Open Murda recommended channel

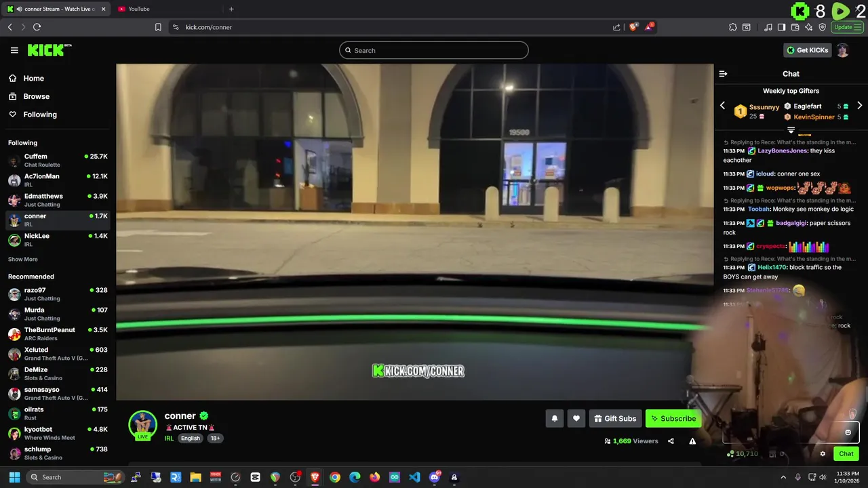(58, 314)
